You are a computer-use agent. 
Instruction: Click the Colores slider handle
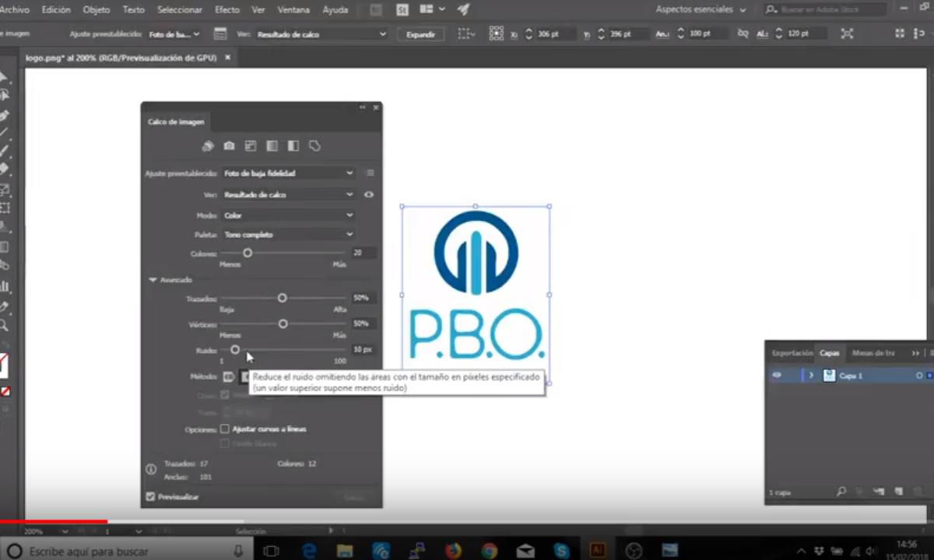pos(248,253)
